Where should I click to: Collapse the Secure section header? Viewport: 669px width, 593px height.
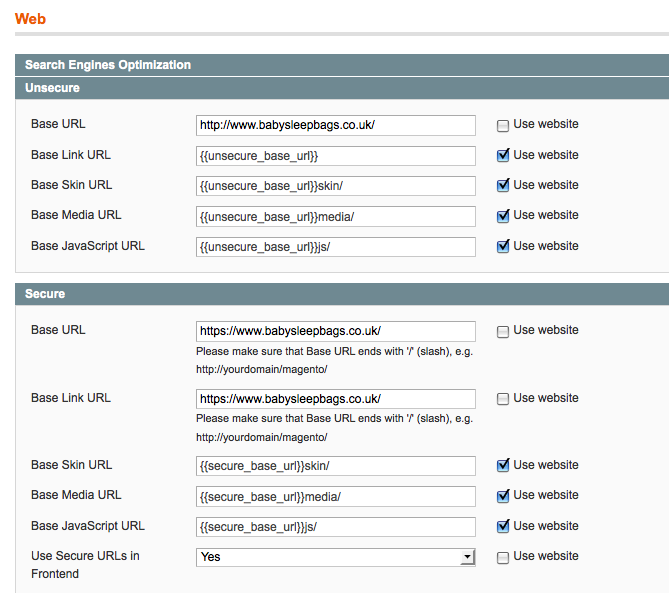click(x=342, y=294)
